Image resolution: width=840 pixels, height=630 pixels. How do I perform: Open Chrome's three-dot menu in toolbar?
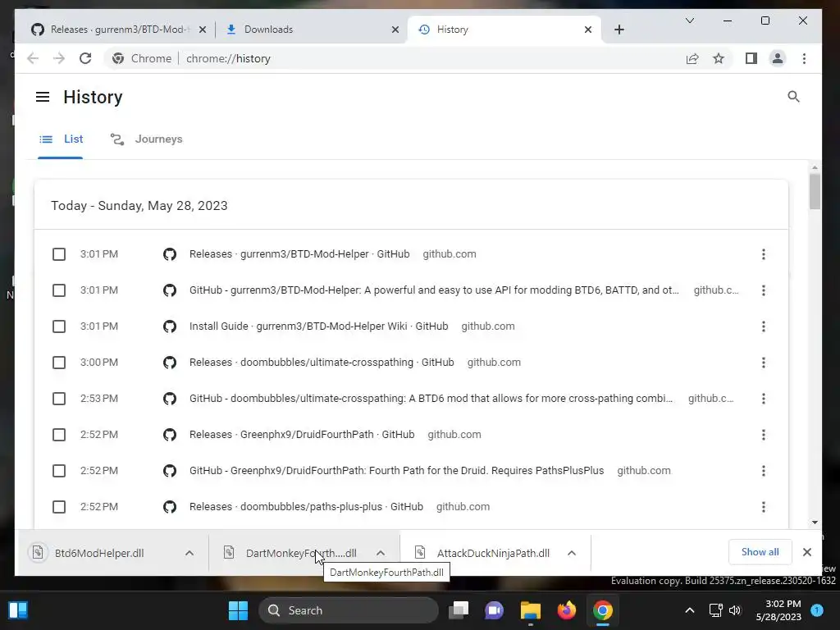coord(804,58)
